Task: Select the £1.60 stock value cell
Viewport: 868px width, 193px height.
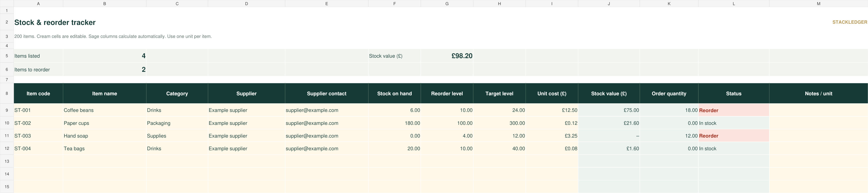Action: [609, 149]
